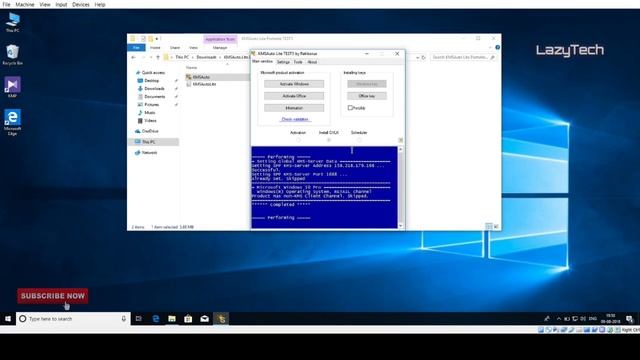This screenshot has width=640, height=360.
Task: Go back in File Explorer
Action: click(133, 58)
